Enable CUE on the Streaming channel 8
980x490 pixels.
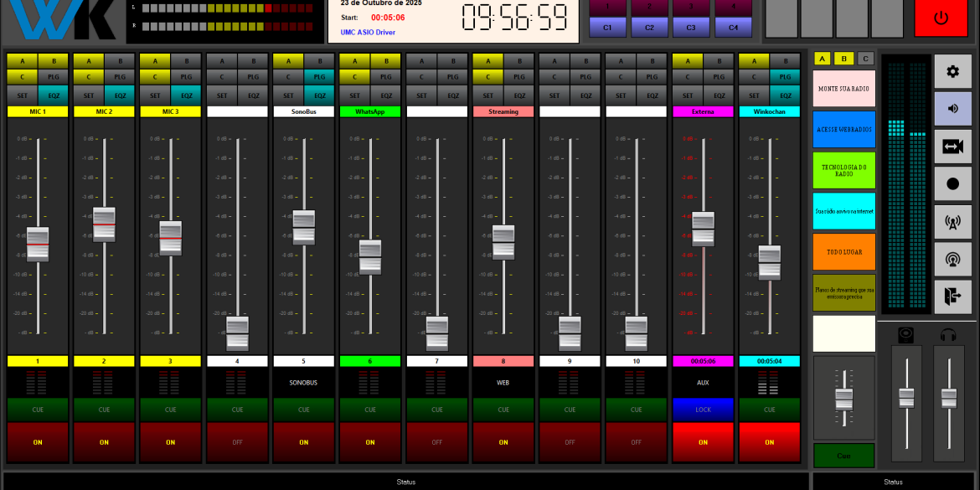tap(503, 410)
